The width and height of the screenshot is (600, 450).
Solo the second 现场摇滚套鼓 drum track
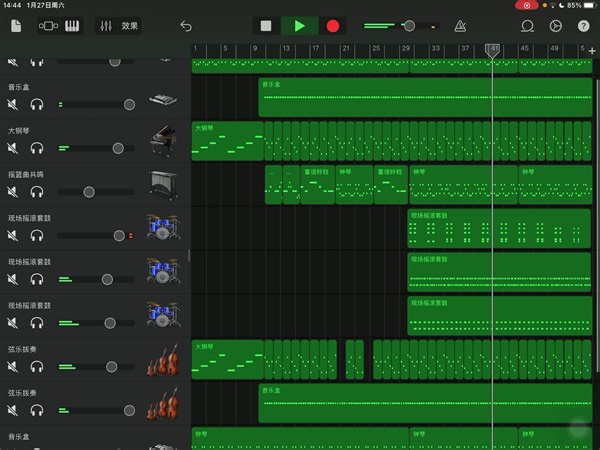pyautogui.click(x=37, y=279)
